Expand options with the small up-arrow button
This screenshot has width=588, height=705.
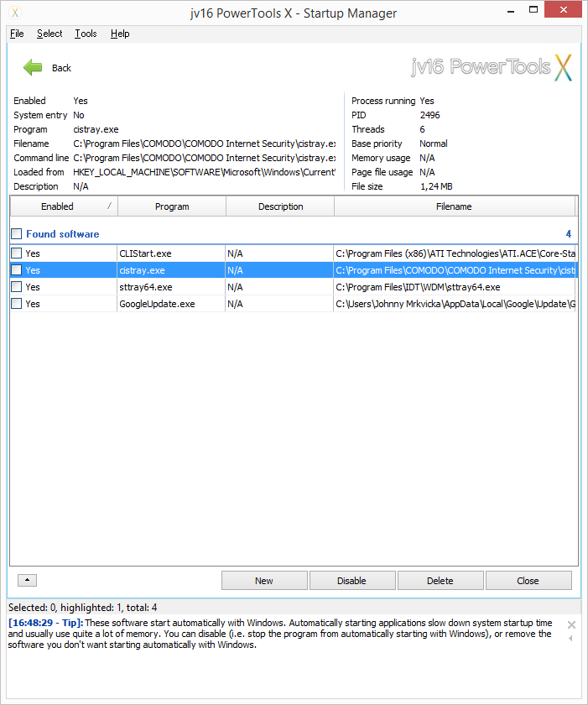[28, 580]
